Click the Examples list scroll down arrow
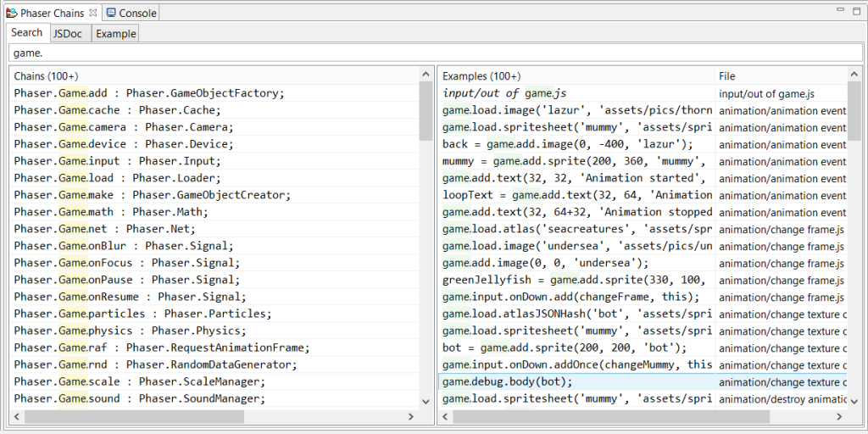This screenshot has height=434, width=868. 854,401
